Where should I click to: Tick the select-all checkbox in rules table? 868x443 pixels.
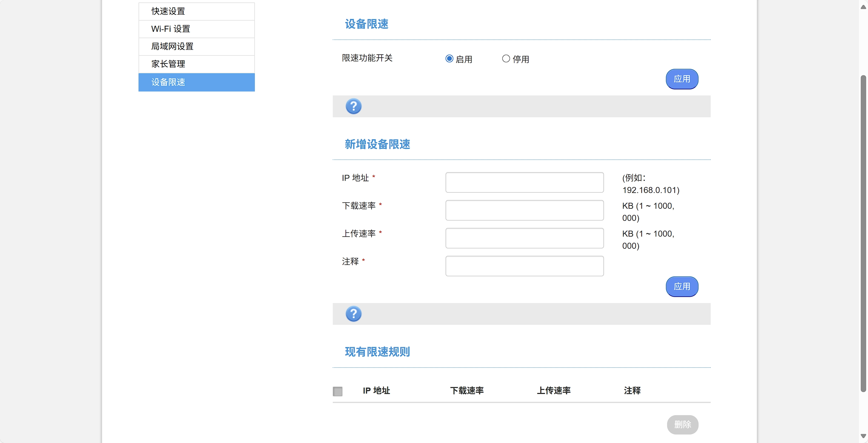click(x=338, y=391)
